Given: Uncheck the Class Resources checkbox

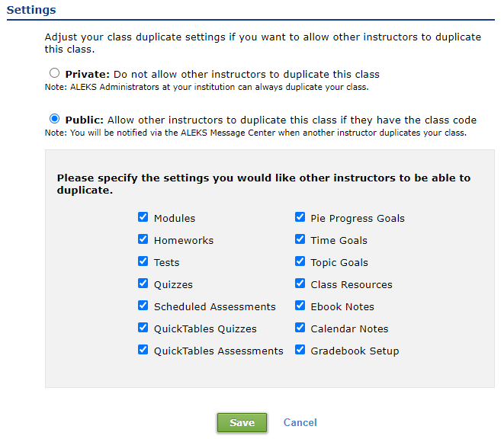Looking at the screenshot, I should [300, 284].
